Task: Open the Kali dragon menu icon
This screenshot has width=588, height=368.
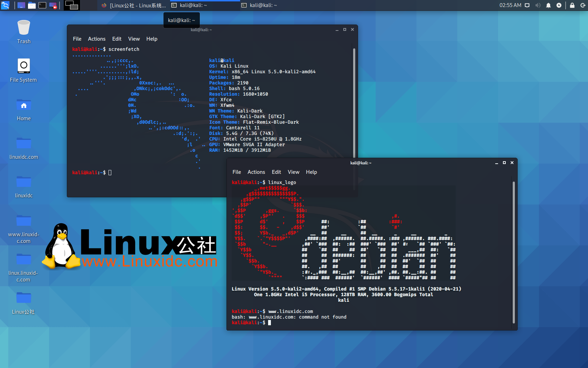Action: [x=5, y=5]
